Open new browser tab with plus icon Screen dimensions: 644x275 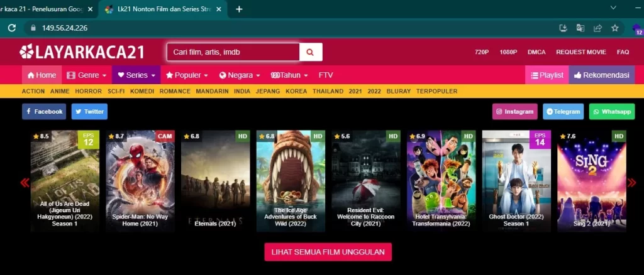click(239, 9)
